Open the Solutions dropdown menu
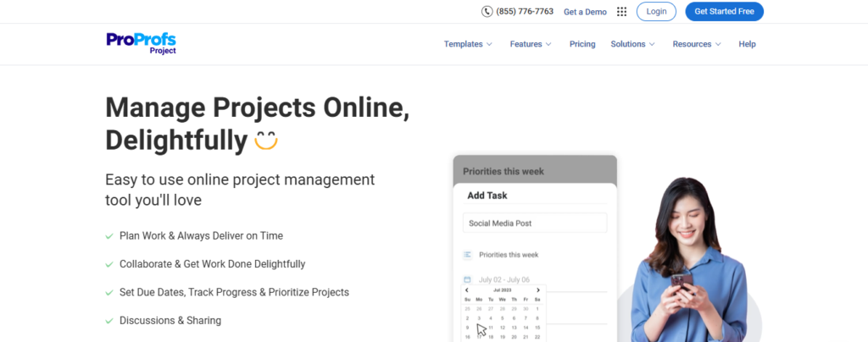Viewport: 868px width, 342px height. (x=632, y=44)
